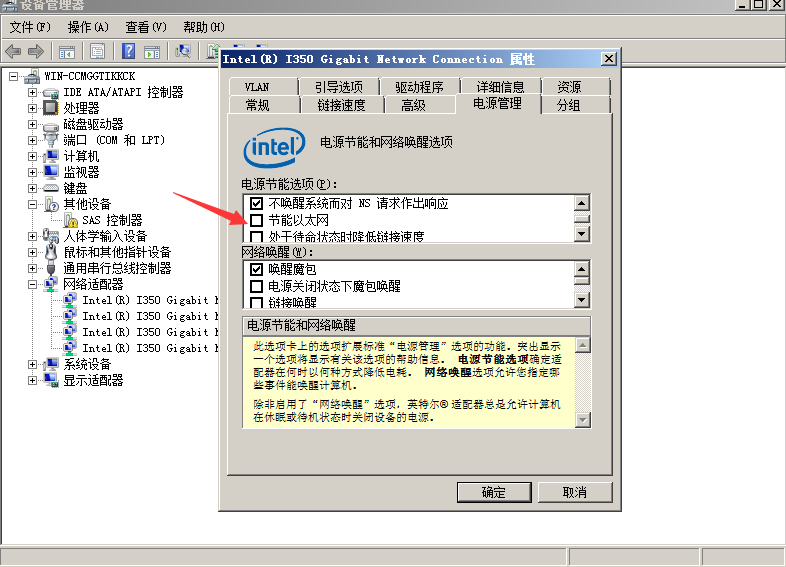Close the Intel I350 properties dialog

[x=609, y=59]
